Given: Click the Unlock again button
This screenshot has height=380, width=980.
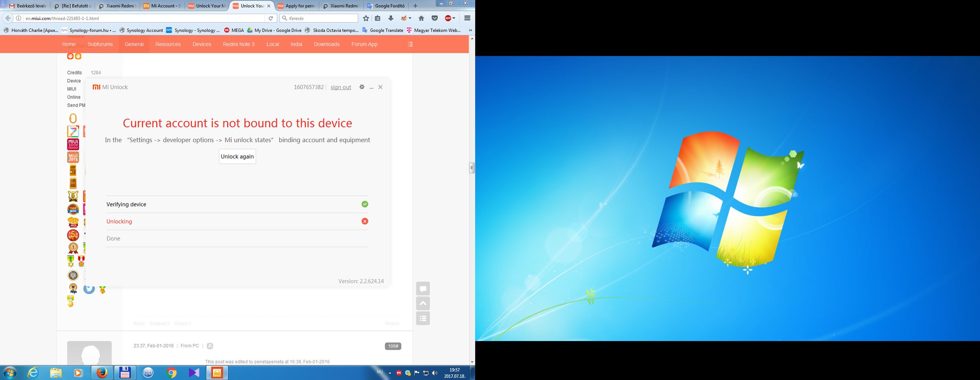Looking at the screenshot, I should [x=237, y=156].
